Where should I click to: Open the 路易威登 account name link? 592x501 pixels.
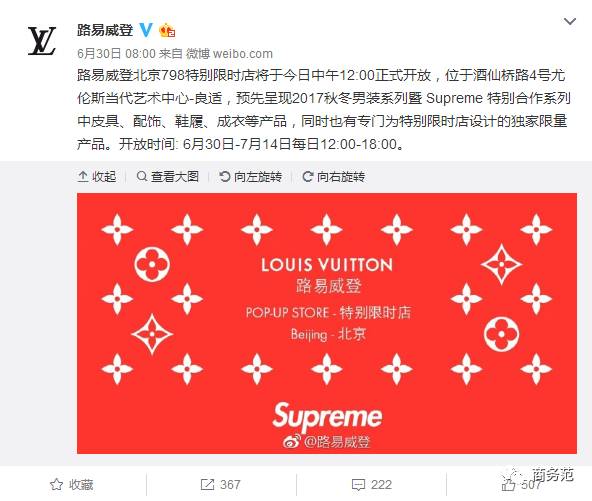(x=105, y=30)
